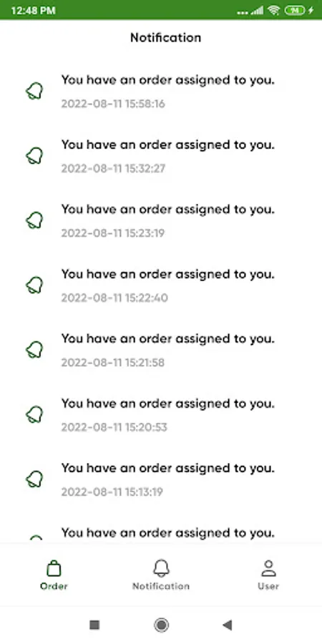Tap the Android home circle button
This screenshot has height=644, width=322.
tap(161, 625)
